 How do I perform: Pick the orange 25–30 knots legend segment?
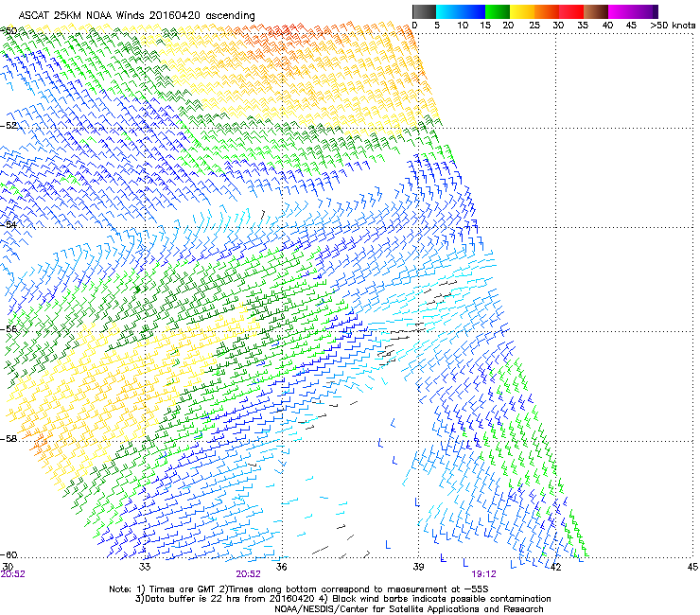547,11
